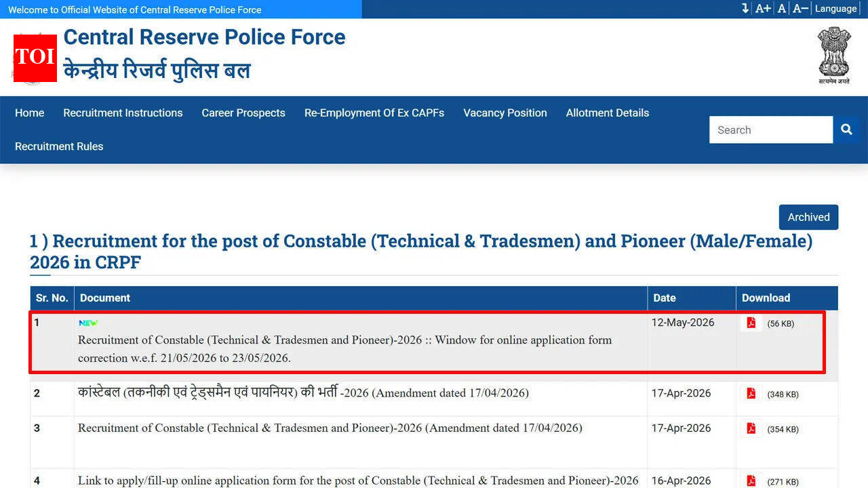
Task: Open English Amendment dated 17/04/2026 notice
Action: (x=330, y=428)
